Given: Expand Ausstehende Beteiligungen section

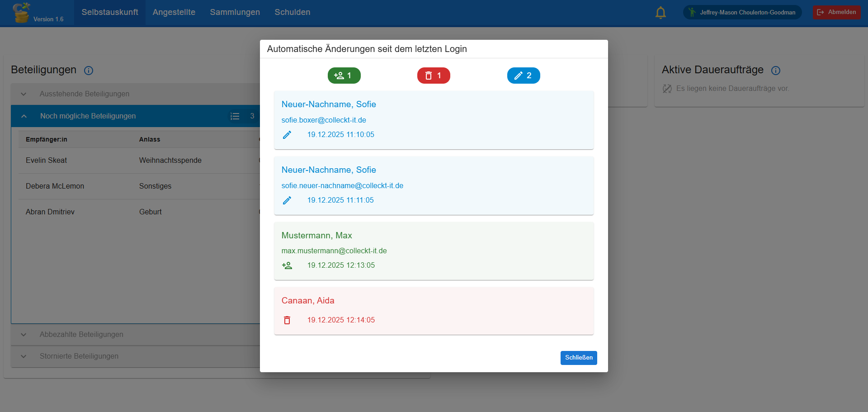Looking at the screenshot, I should pos(24,94).
